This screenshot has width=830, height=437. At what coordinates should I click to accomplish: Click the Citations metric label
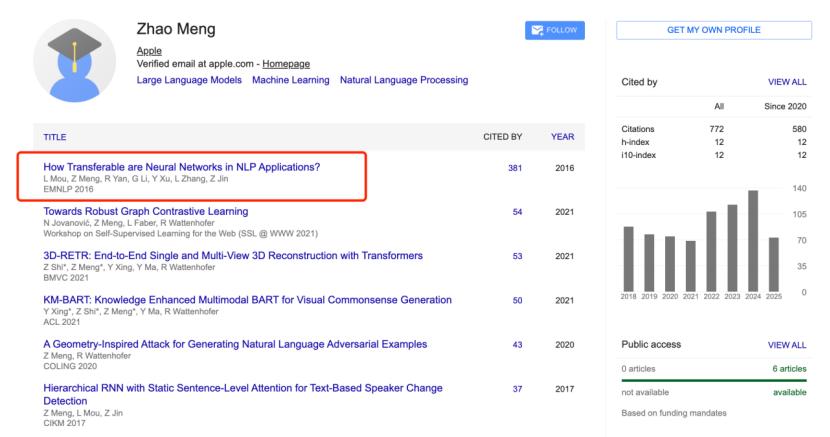(x=638, y=129)
